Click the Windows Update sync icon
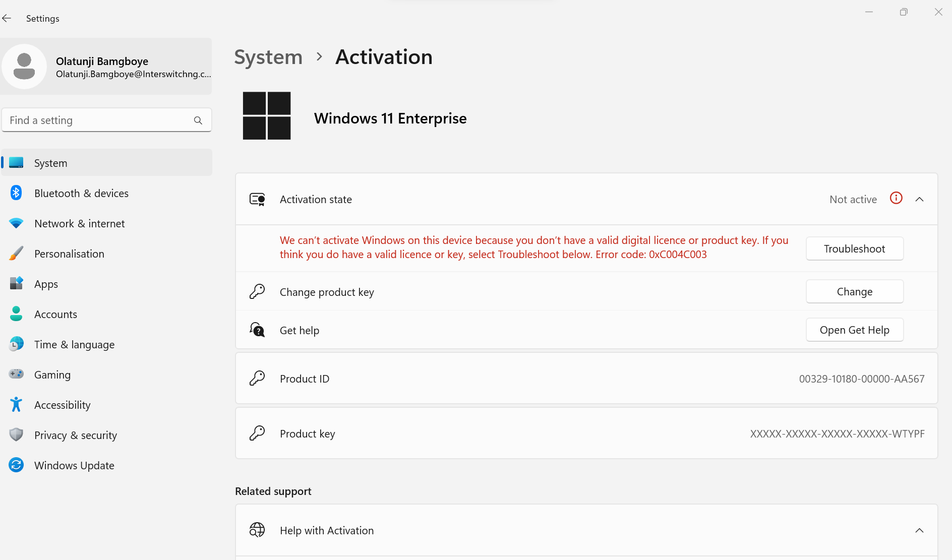Image resolution: width=952 pixels, height=560 pixels. [x=16, y=465]
